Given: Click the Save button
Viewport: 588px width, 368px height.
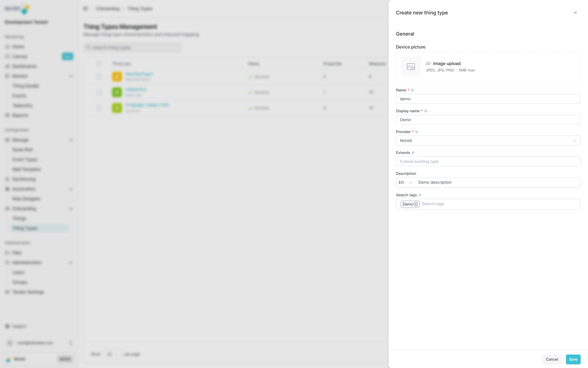Looking at the screenshot, I should pos(573,359).
